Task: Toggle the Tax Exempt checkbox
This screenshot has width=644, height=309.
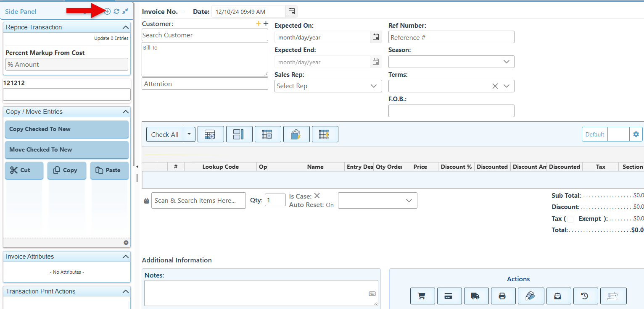Action: click(x=570, y=219)
